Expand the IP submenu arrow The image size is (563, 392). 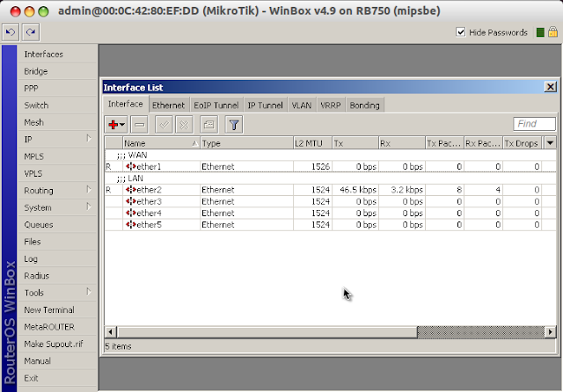[x=89, y=139]
